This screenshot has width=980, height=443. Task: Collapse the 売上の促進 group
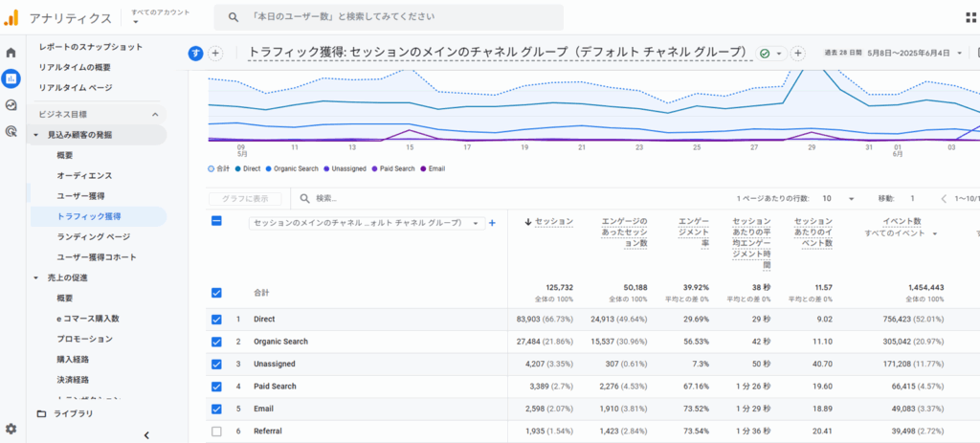(35, 277)
